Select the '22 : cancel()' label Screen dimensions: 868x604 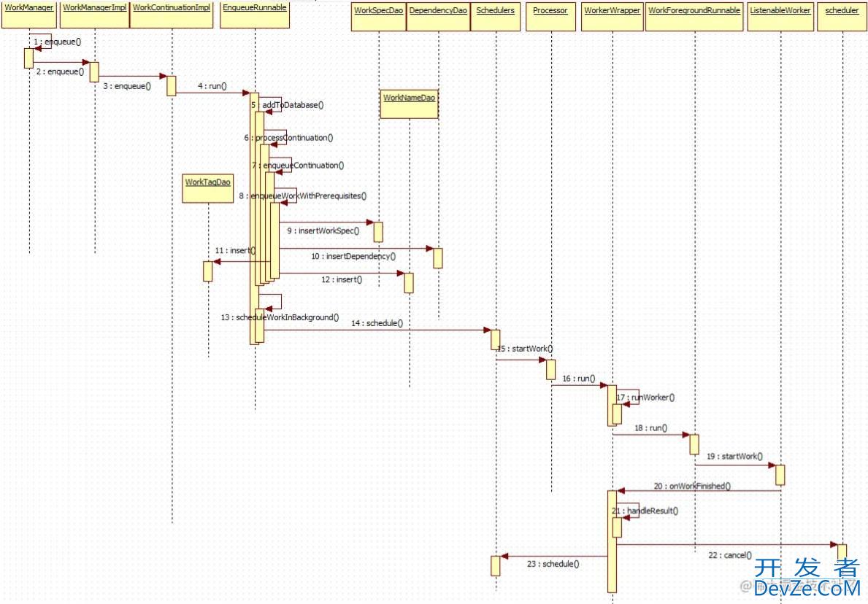point(730,555)
